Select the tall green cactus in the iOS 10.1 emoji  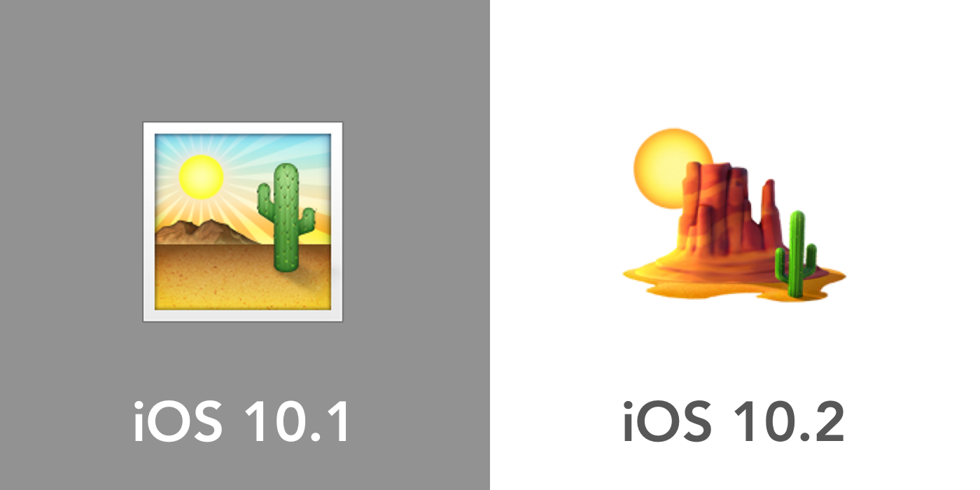(284, 217)
